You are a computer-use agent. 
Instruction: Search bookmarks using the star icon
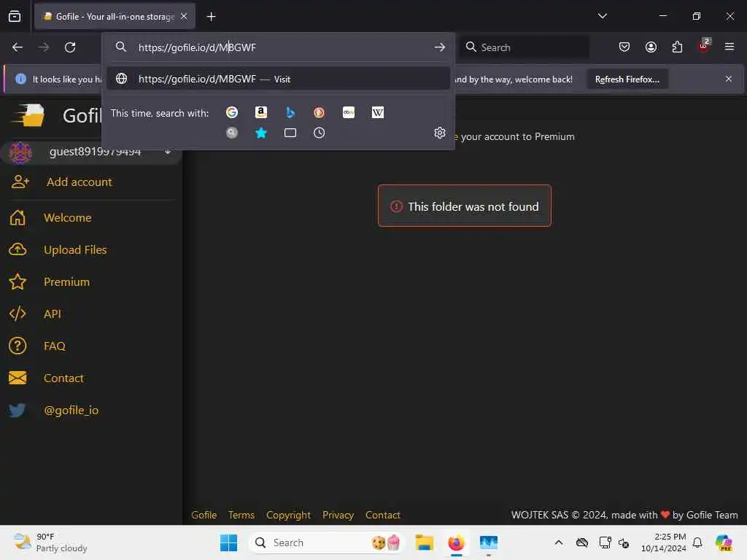click(261, 133)
